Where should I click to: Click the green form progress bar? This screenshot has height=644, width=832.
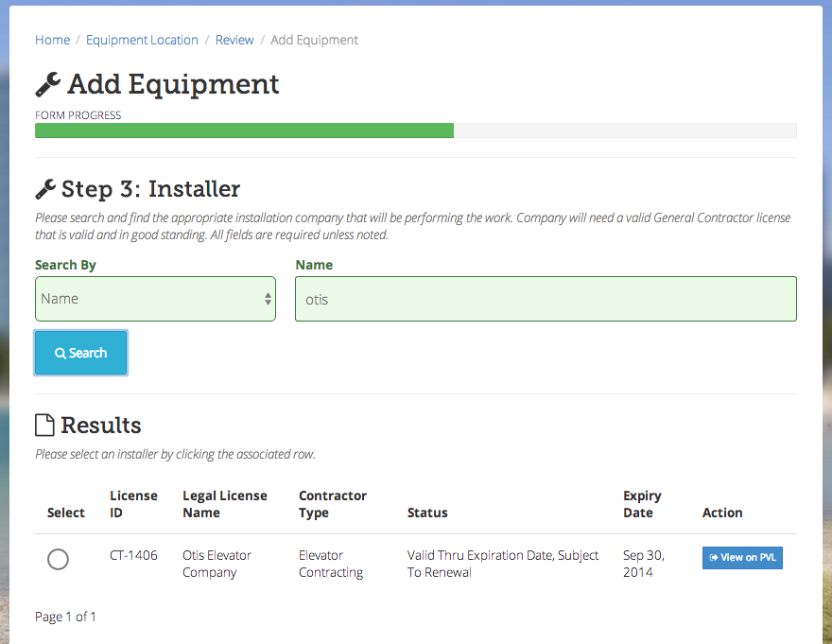244,131
